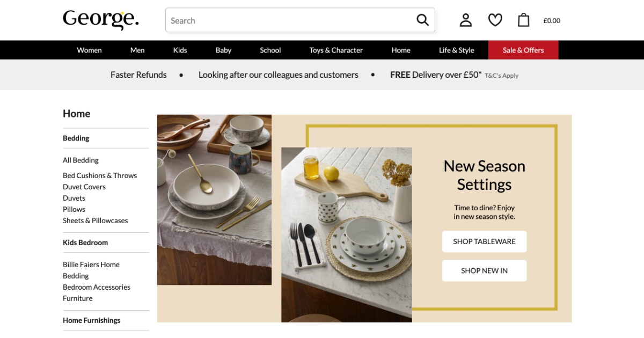Click in the Search input field
Viewport: 644px width, 338px height.
(290, 20)
